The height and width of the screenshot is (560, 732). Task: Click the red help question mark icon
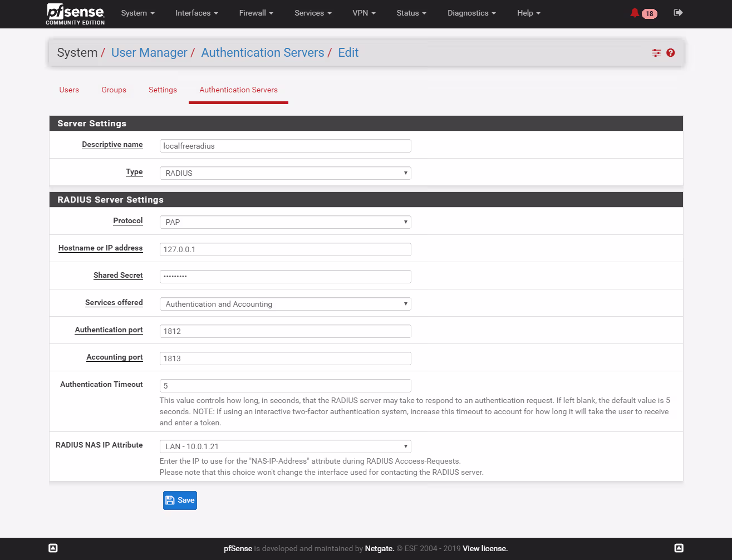[670, 53]
